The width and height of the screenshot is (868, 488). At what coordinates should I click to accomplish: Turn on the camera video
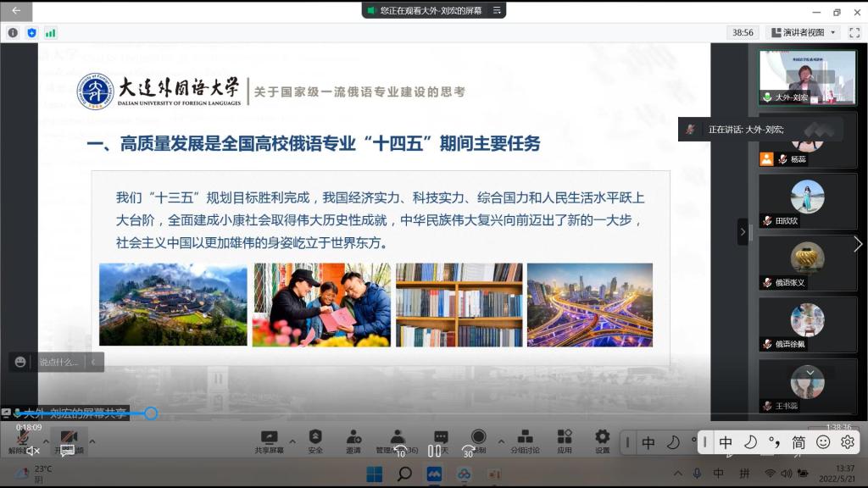click(x=69, y=441)
